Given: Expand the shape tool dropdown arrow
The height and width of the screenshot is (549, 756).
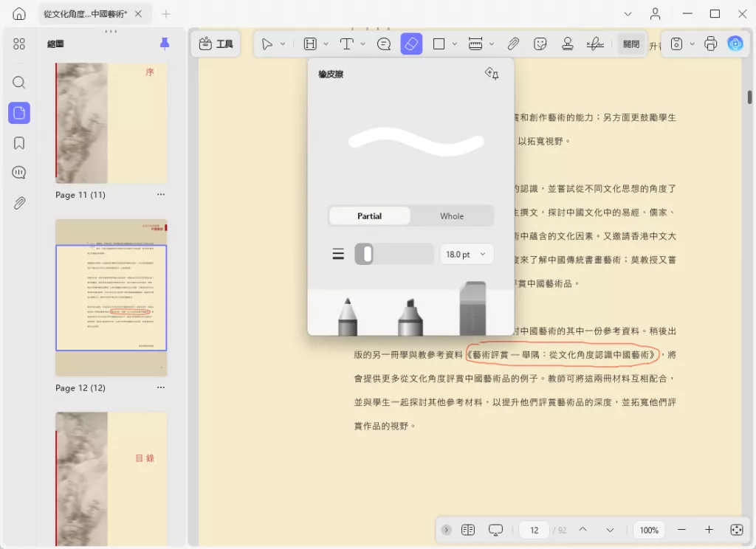Looking at the screenshot, I should point(455,44).
